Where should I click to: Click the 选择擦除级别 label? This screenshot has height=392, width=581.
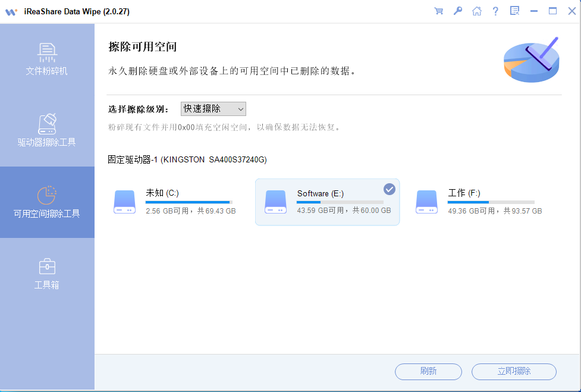138,109
